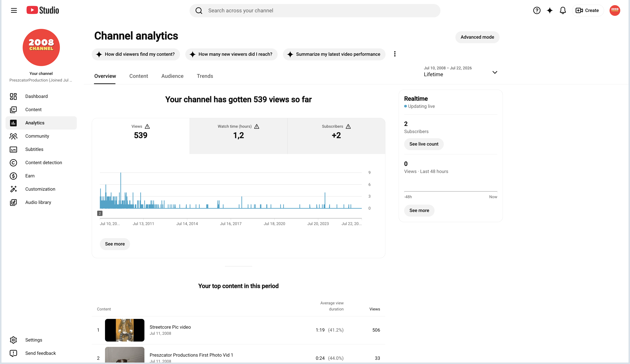Switch to the Audience tab
The image size is (630, 364).
click(x=172, y=76)
